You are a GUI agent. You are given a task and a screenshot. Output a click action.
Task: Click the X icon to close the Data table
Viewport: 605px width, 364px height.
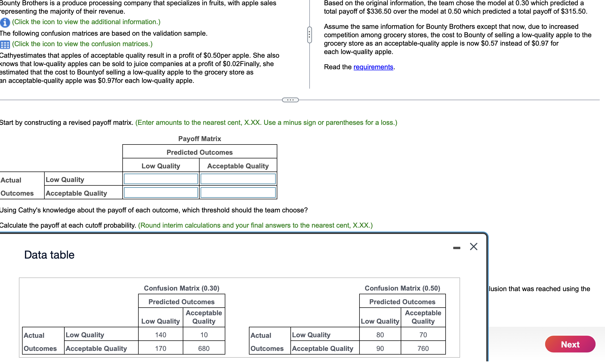[x=473, y=247]
